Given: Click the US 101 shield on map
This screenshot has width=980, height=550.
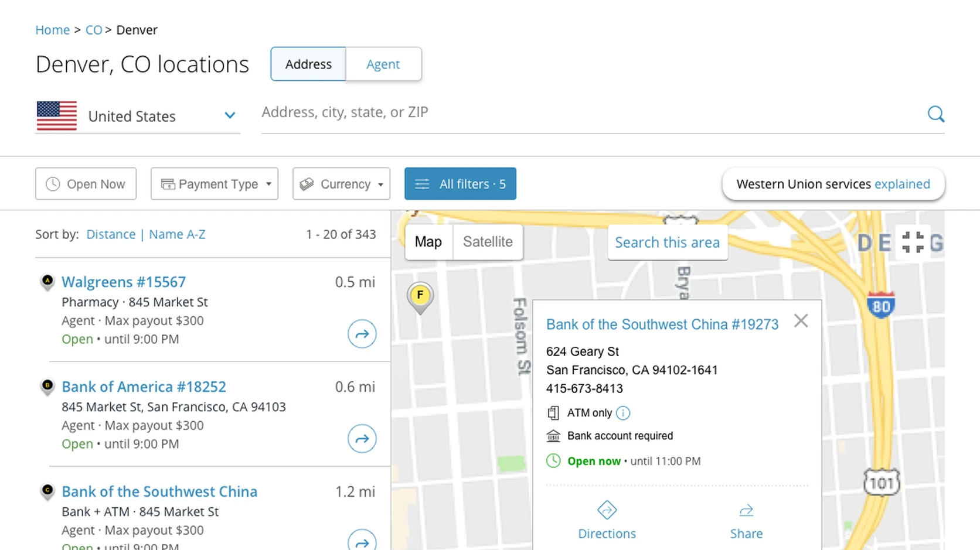Looking at the screenshot, I should [x=882, y=481].
